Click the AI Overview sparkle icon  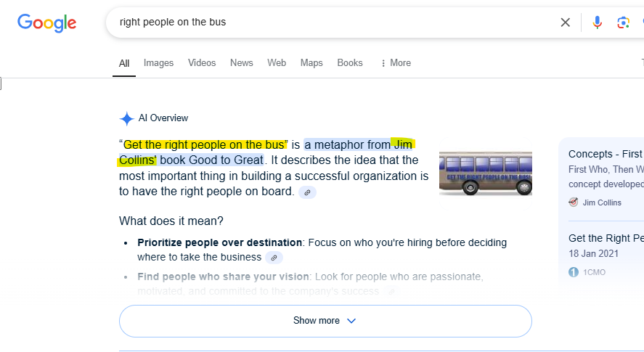(x=127, y=118)
